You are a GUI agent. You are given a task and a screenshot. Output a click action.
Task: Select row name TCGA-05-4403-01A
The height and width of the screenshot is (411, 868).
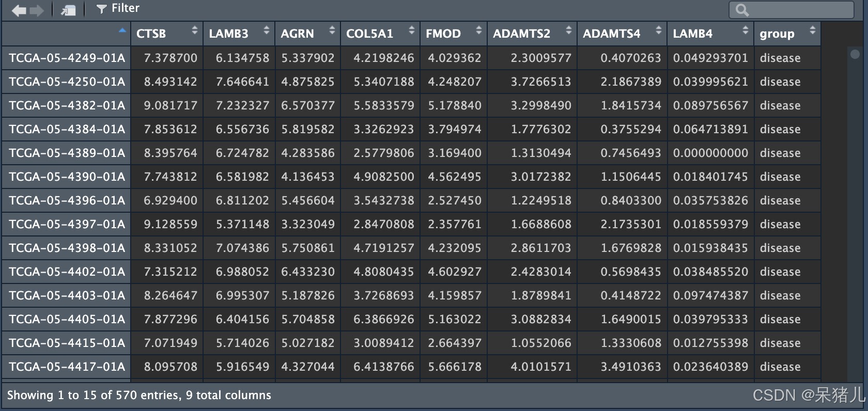click(67, 295)
